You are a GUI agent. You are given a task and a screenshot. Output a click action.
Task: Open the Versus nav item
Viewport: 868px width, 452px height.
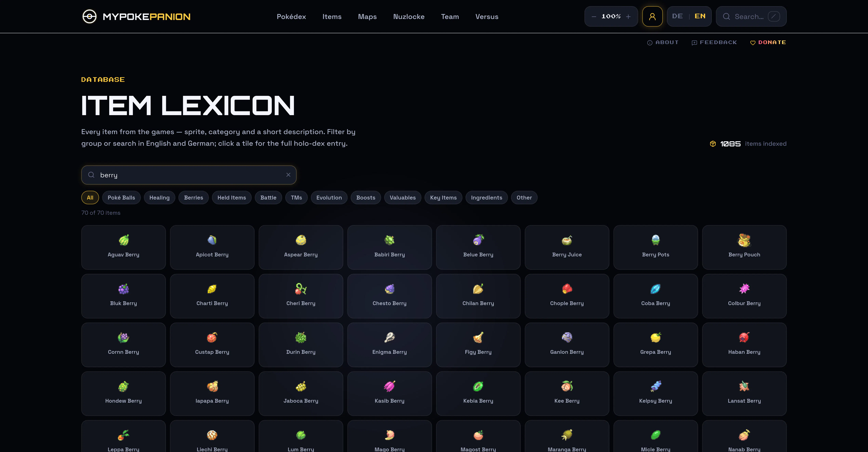[x=487, y=17]
